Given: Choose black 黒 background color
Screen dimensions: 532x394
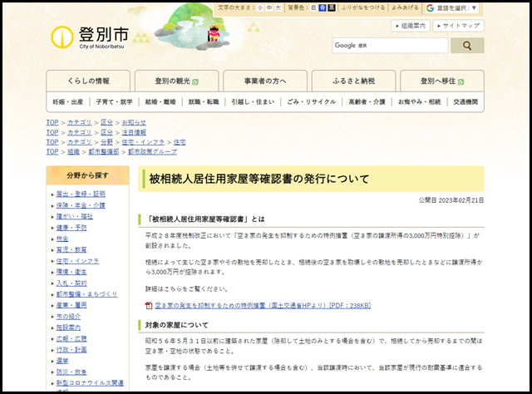Looking at the screenshot, I should [332, 7].
